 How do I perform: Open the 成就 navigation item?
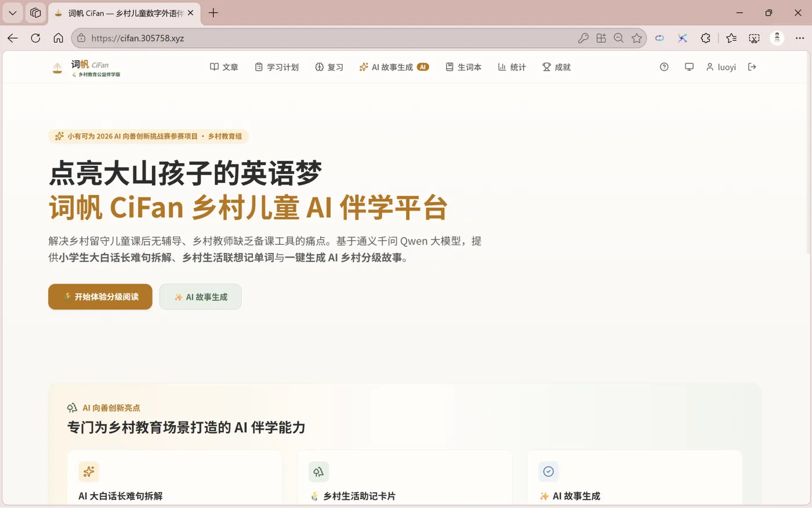point(556,67)
